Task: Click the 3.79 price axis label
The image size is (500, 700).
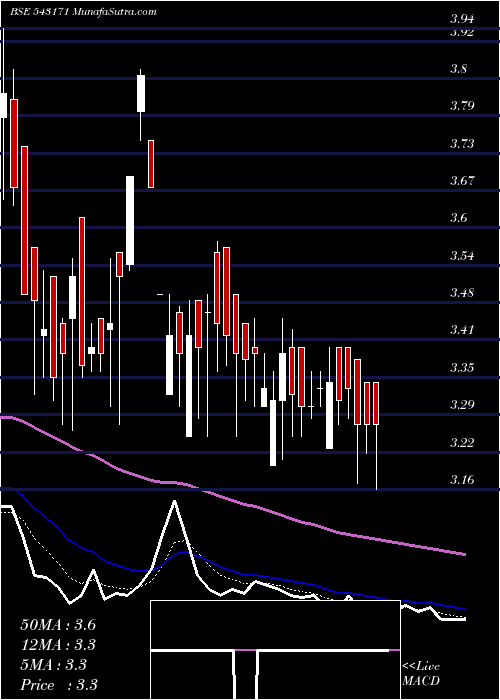Action: pos(462,106)
